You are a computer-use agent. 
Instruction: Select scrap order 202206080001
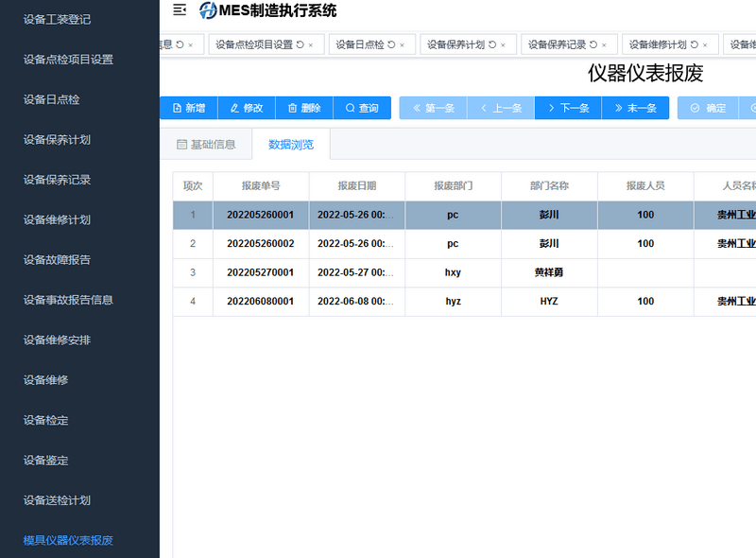tap(261, 301)
